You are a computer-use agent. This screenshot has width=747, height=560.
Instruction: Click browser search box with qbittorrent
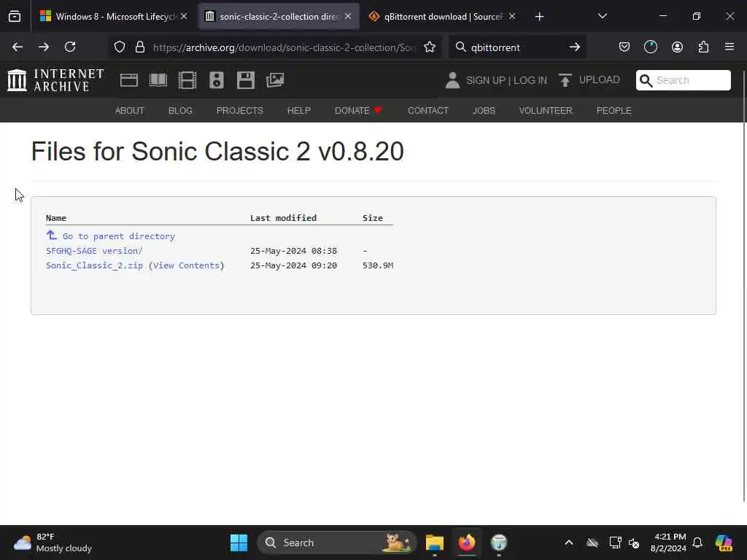pyautogui.click(x=517, y=47)
